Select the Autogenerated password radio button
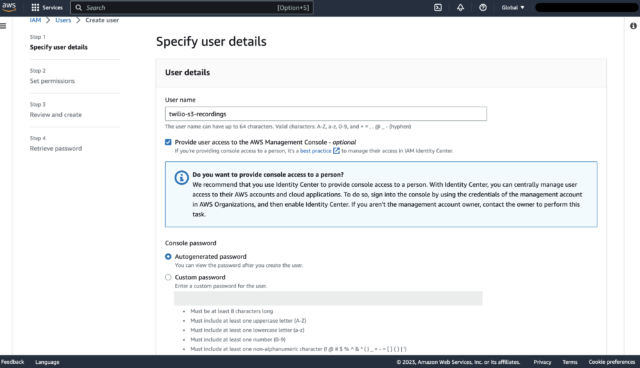This screenshot has width=640, height=368. tap(168, 256)
